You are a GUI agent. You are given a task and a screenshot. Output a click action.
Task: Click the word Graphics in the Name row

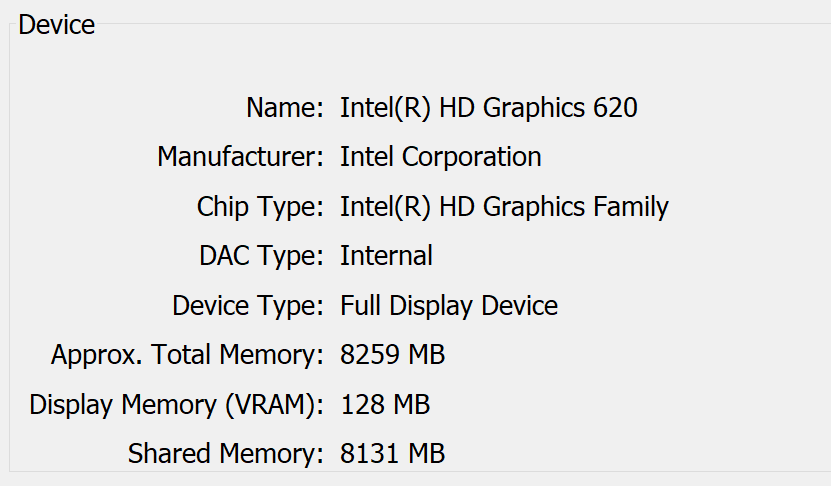click(x=534, y=109)
